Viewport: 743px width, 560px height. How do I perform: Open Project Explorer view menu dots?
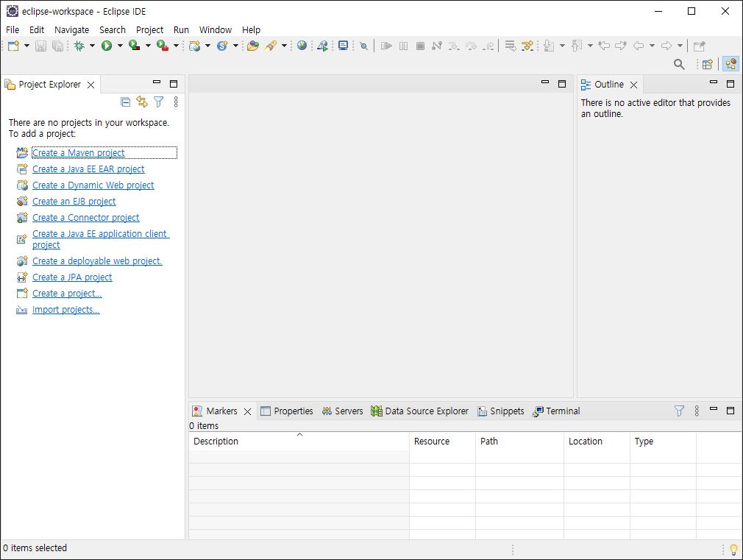click(x=176, y=102)
